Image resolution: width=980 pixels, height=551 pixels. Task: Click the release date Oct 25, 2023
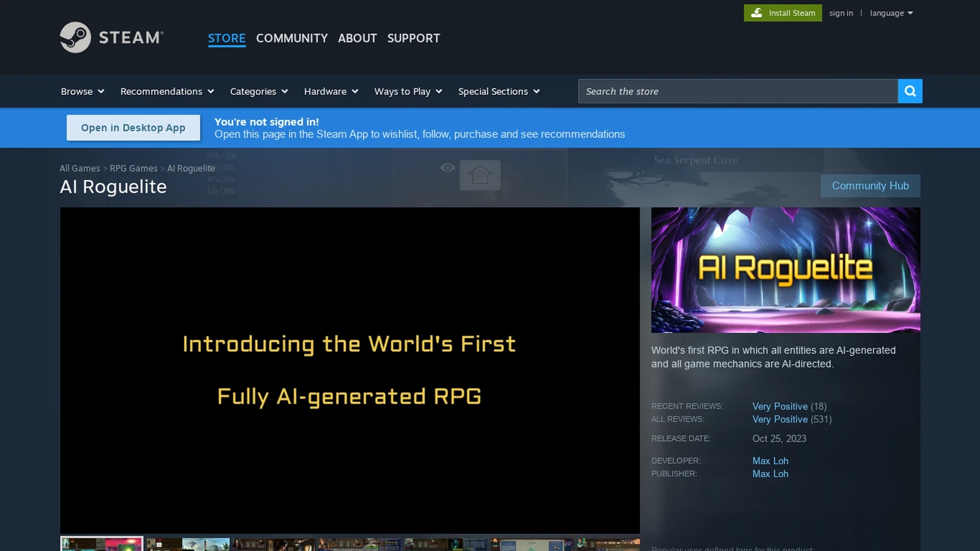779,439
